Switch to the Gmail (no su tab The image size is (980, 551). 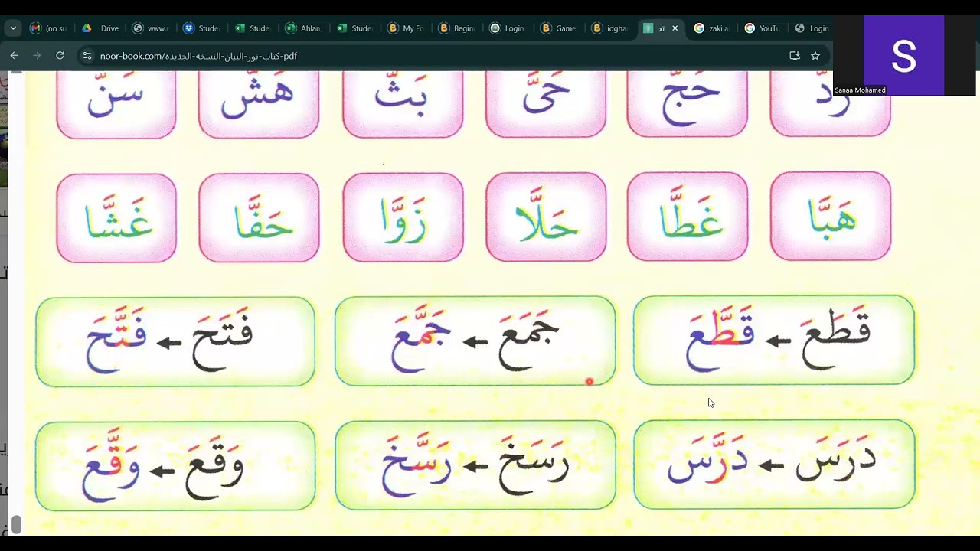coord(48,28)
